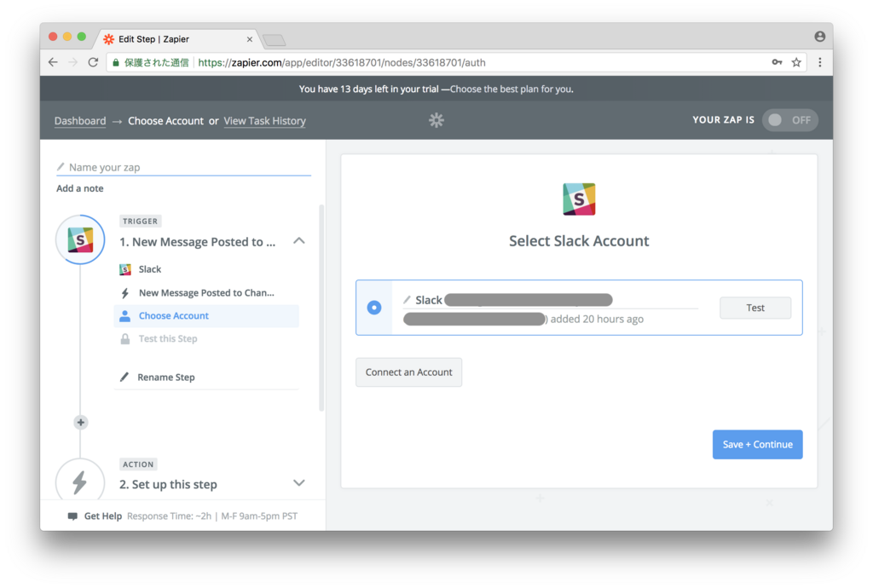Screen dimensions: 873x588
Task: Click pencil icon to rename Slack account
Action: click(x=407, y=300)
